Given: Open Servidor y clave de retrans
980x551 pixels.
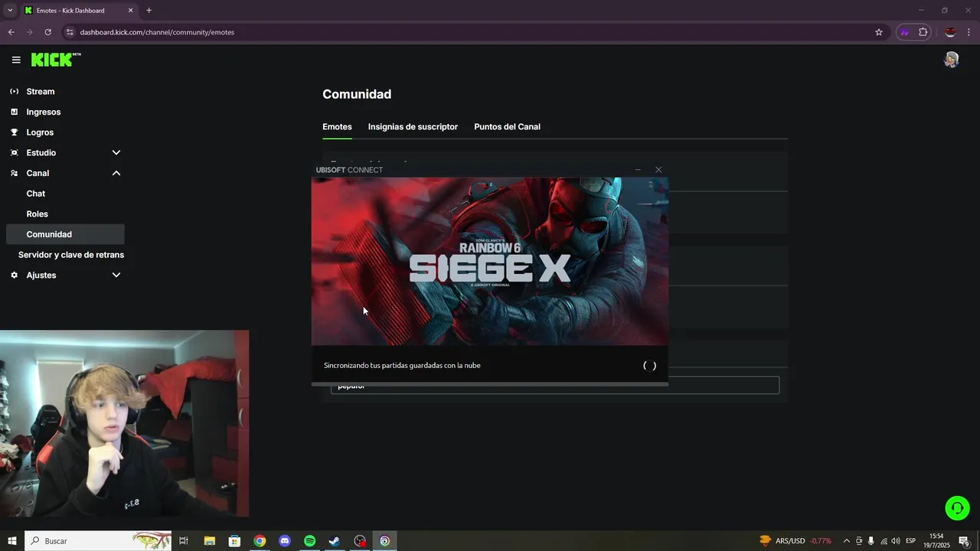Looking at the screenshot, I should (71, 255).
